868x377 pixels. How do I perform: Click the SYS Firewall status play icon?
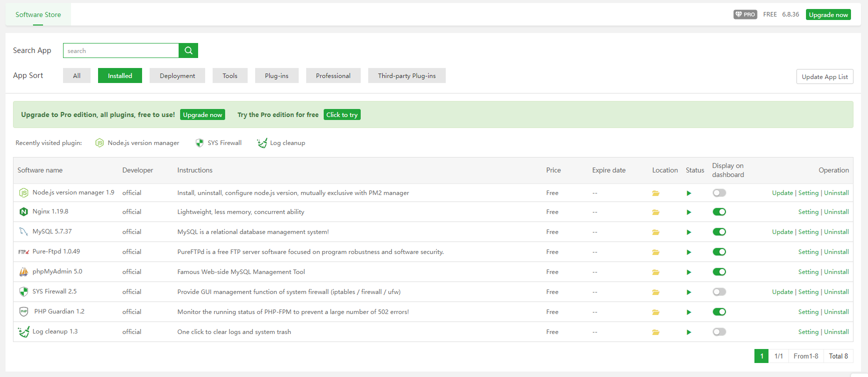coord(689,292)
